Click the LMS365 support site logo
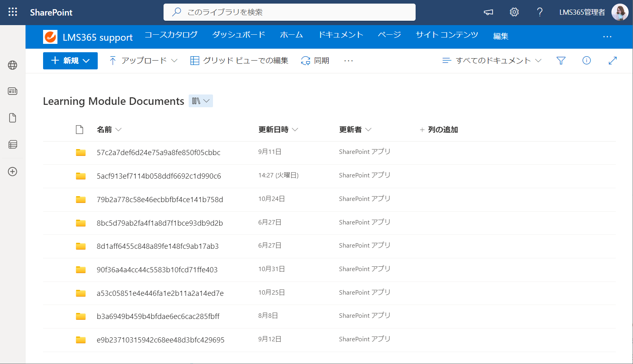The width and height of the screenshot is (633, 364). (50, 37)
